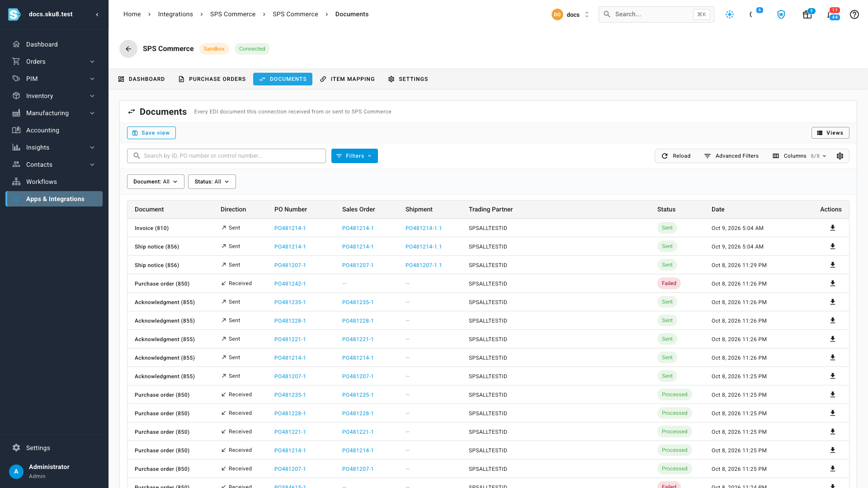868x488 pixels.
Task: Click the gift box icon in header
Action: tap(807, 14)
